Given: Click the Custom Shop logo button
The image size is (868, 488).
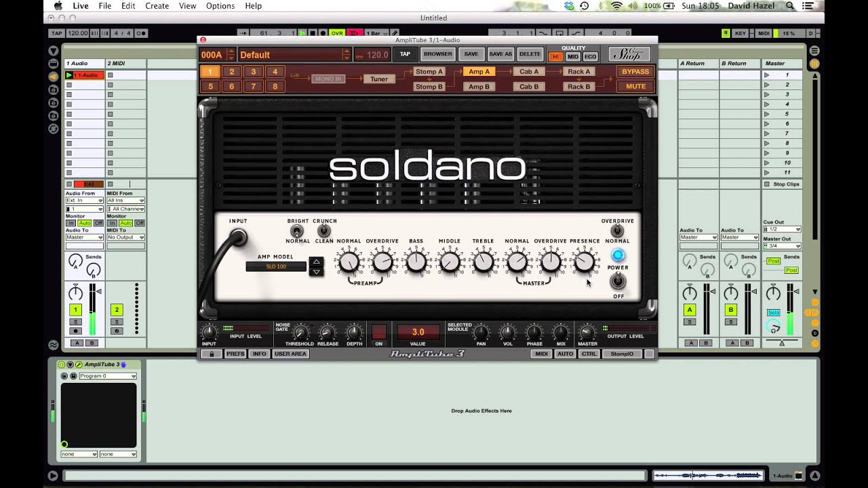Looking at the screenshot, I should pyautogui.click(x=629, y=54).
